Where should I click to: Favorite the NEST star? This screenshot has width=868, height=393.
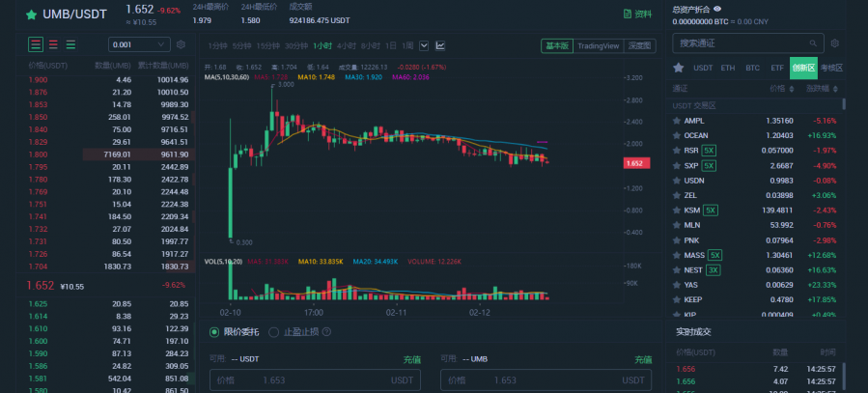click(676, 270)
